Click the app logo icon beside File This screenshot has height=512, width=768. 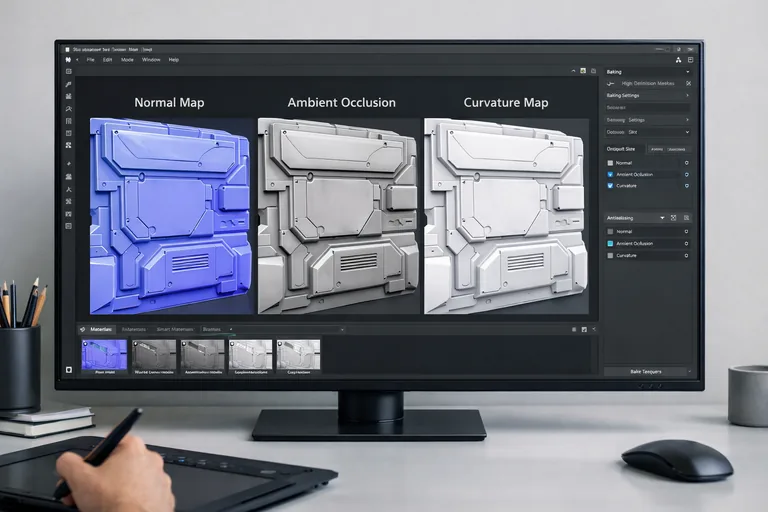(68, 59)
